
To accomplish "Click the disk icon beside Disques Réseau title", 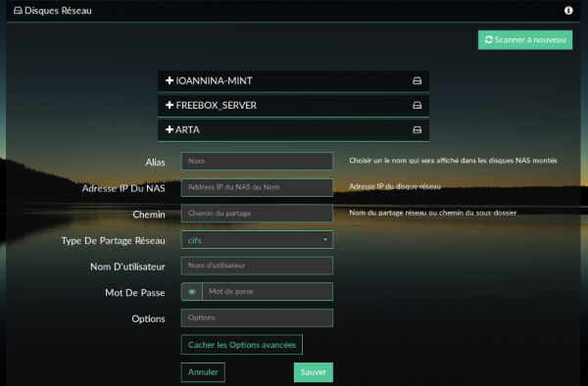I will (18, 11).
